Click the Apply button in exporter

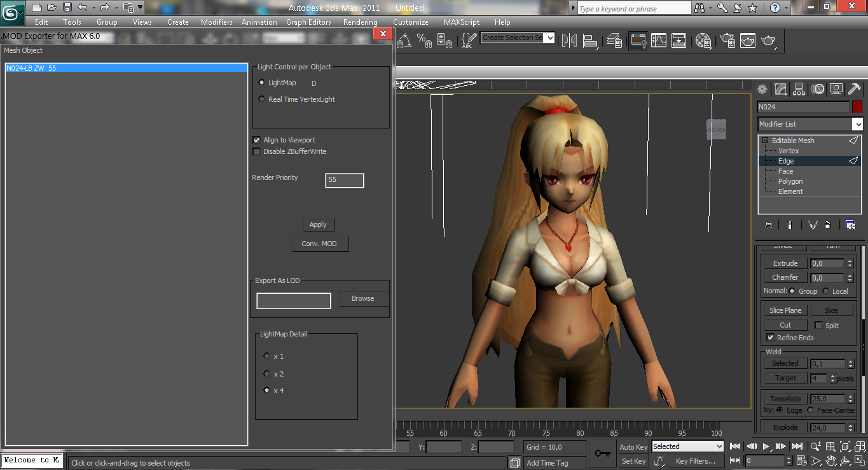pyautogui.click(x=318, y=225)
